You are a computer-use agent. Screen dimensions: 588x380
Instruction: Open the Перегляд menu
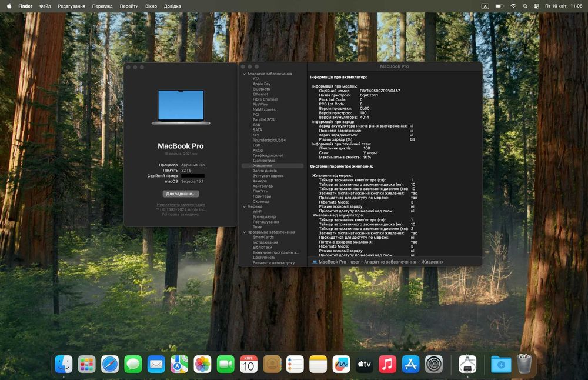(x=102, y=6)
